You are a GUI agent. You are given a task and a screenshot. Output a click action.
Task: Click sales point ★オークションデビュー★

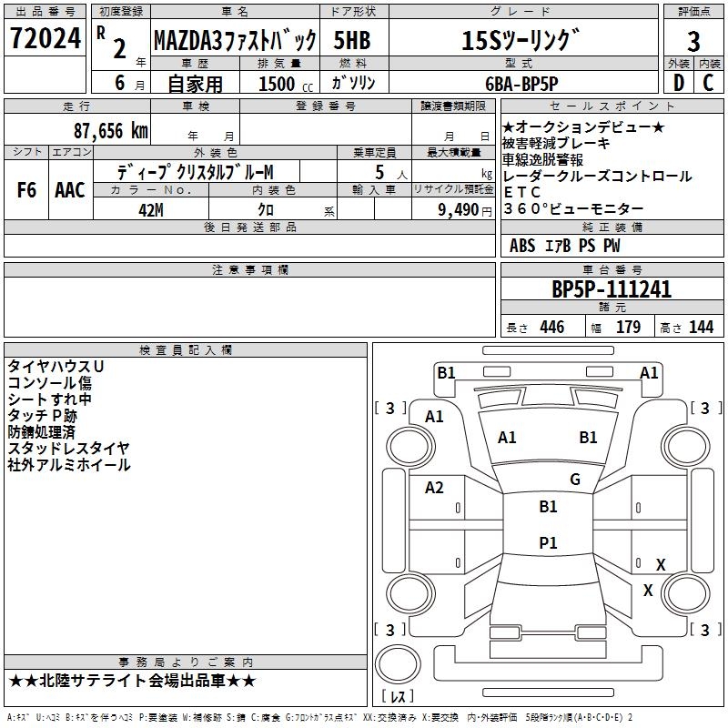pyautogui.click(x=583, y=126)
